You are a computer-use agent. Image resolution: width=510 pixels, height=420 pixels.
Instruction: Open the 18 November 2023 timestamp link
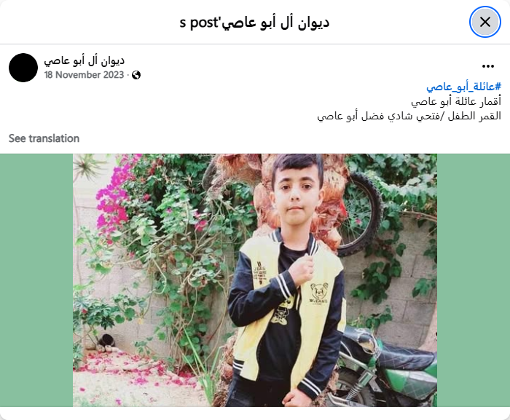pos(85,75)
